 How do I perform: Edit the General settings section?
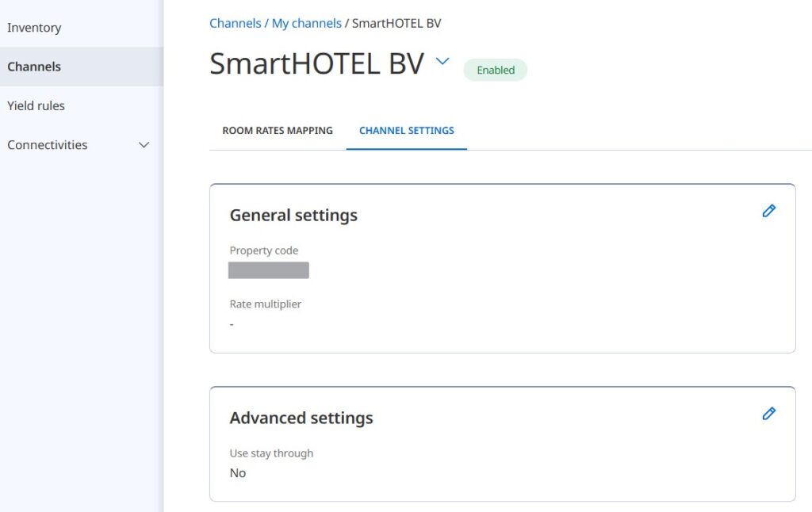point(768,211)
